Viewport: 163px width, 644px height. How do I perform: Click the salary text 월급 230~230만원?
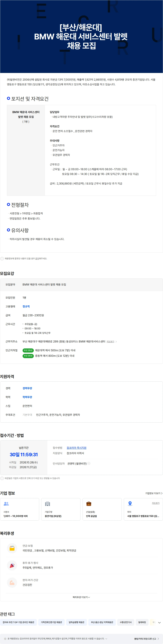pyautogui.click(x=33, y=315)
